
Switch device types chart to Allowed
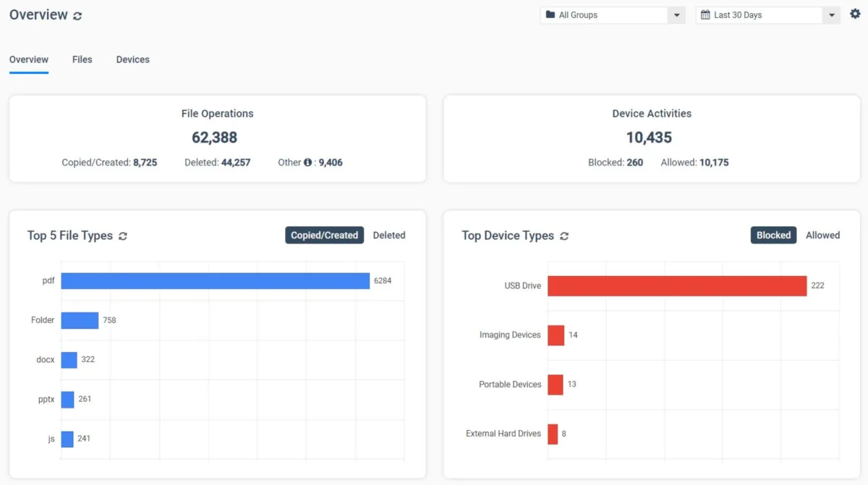point(822,235)
